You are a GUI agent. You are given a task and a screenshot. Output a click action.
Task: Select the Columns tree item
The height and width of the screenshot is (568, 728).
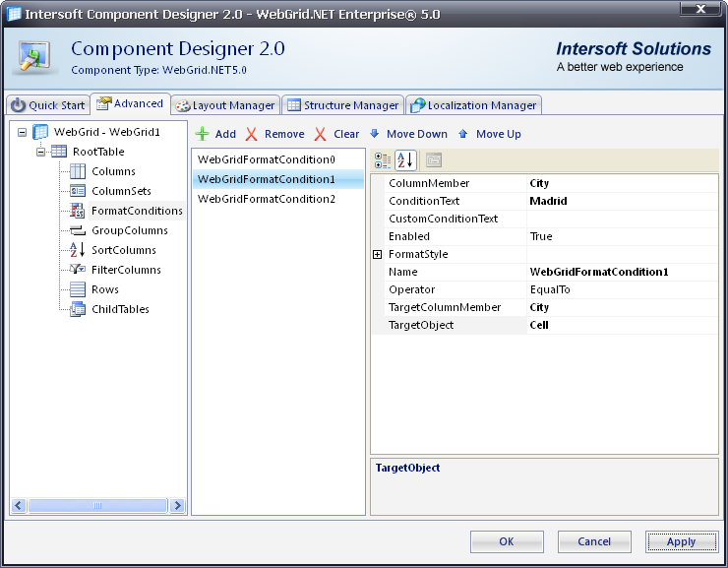(x=114, y=171)
